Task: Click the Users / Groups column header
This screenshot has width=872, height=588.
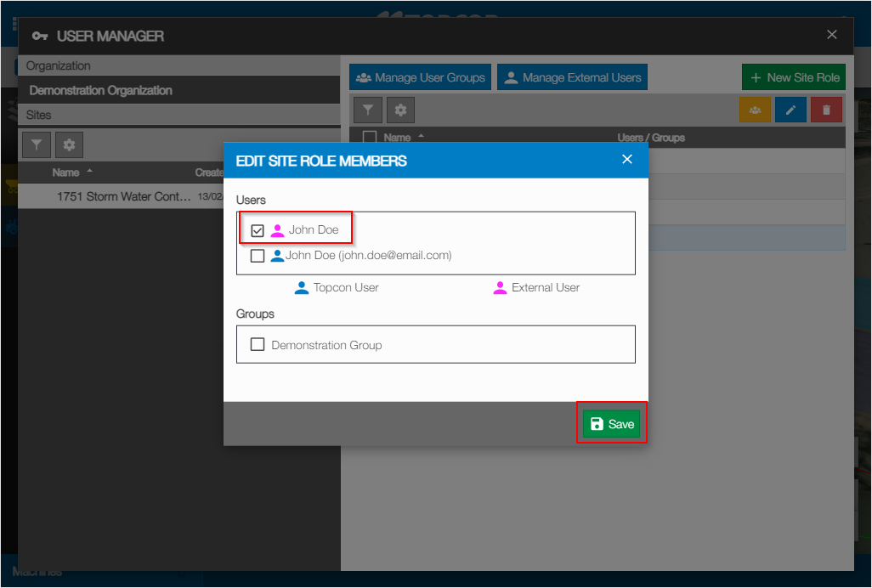Action: (x=651, y=138)
